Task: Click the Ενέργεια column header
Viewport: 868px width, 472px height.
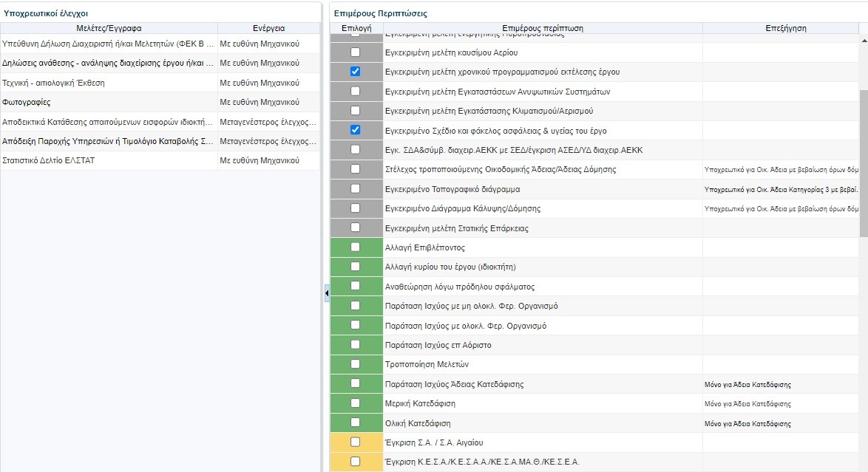Action: pos(268,28)
